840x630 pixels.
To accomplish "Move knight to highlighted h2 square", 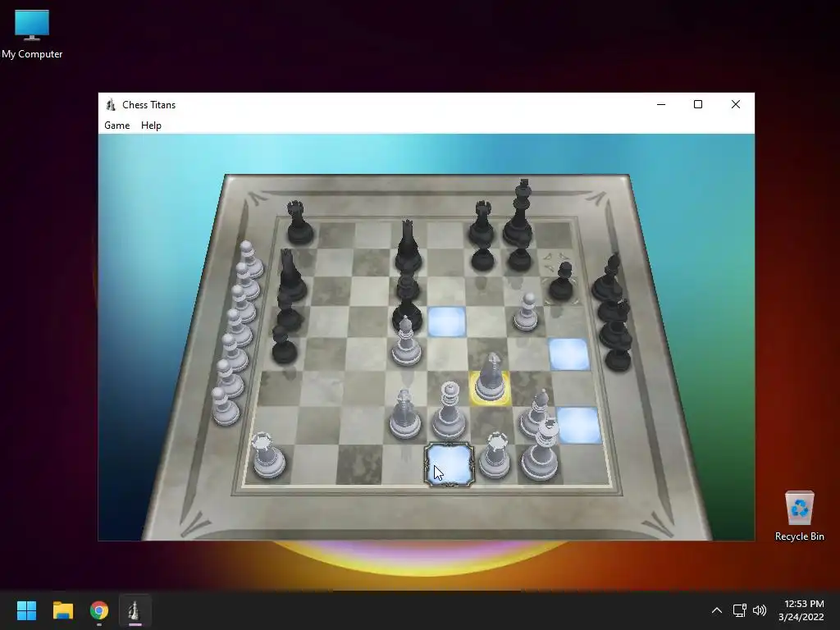I will pos(578,425).
